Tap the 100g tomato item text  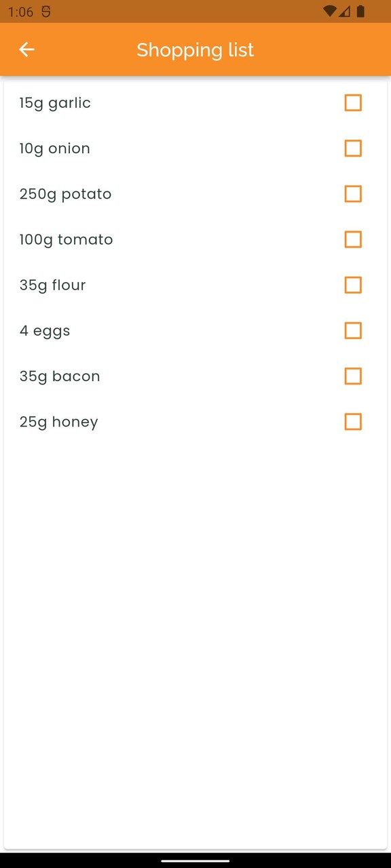click(66, 239)
